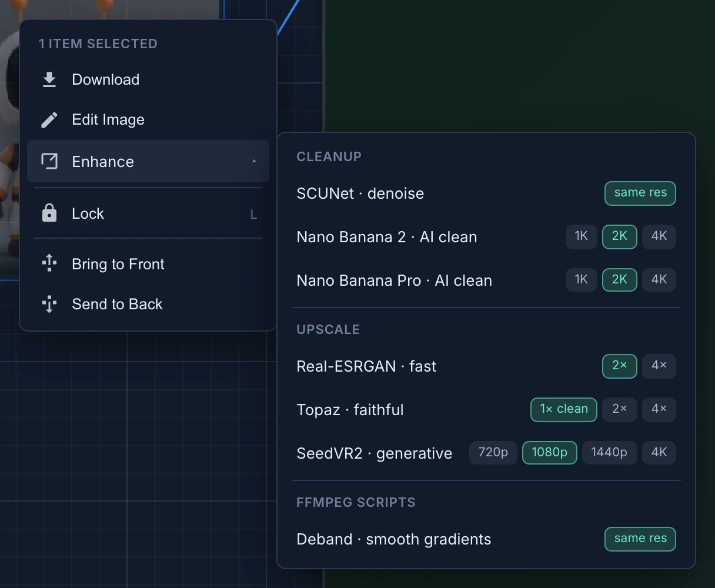Choose 1080p for SeedVR2 generative

point(550,453)
